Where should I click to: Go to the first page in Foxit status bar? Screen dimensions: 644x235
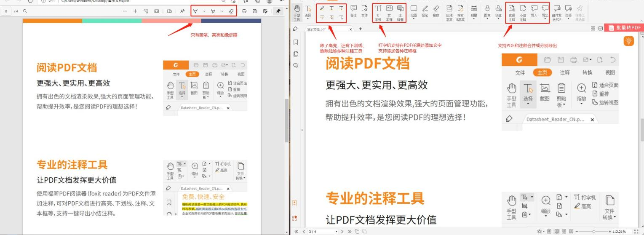pyautogui.click(x=297, y=232)
